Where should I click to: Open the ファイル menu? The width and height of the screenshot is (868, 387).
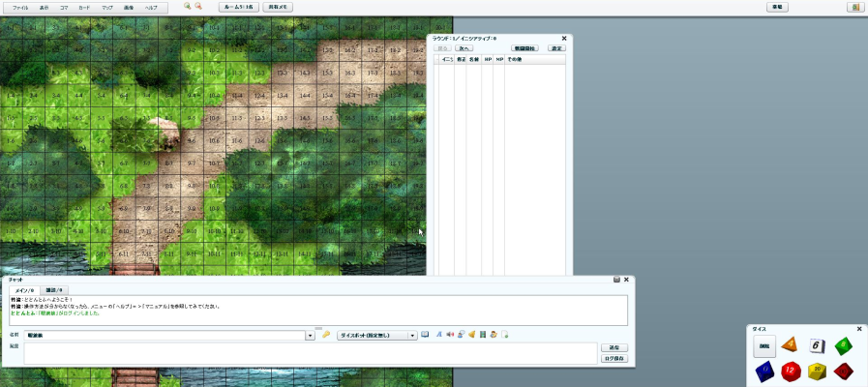pos(20,8)
